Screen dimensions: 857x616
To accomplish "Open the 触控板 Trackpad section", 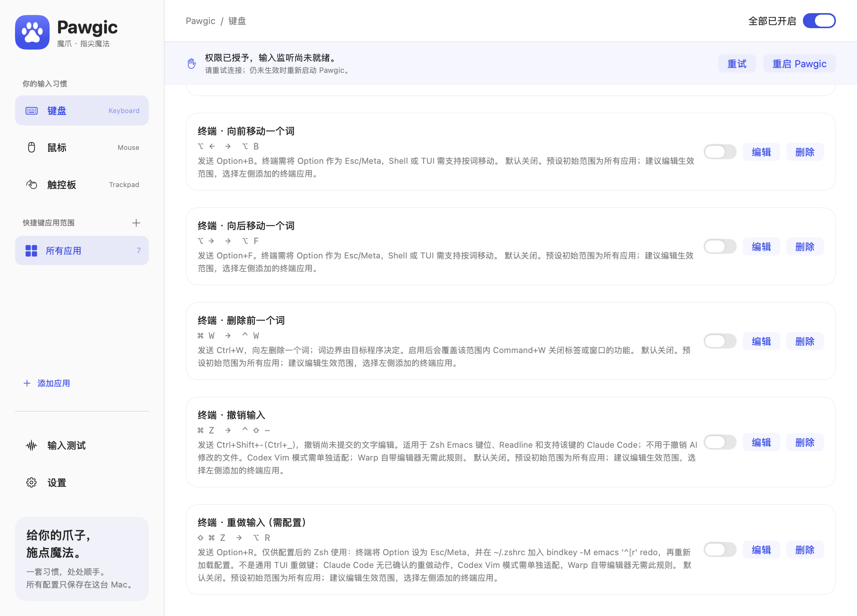I will point(82,184).
